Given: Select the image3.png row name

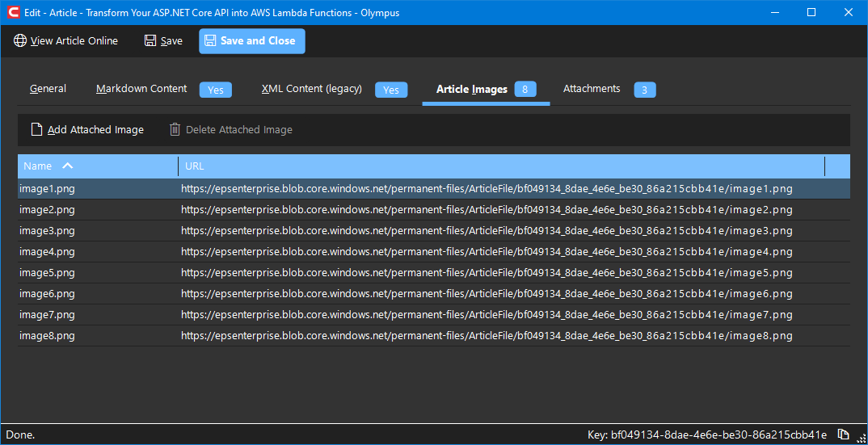Looking at the screenshot, I should tap(47, 231).
